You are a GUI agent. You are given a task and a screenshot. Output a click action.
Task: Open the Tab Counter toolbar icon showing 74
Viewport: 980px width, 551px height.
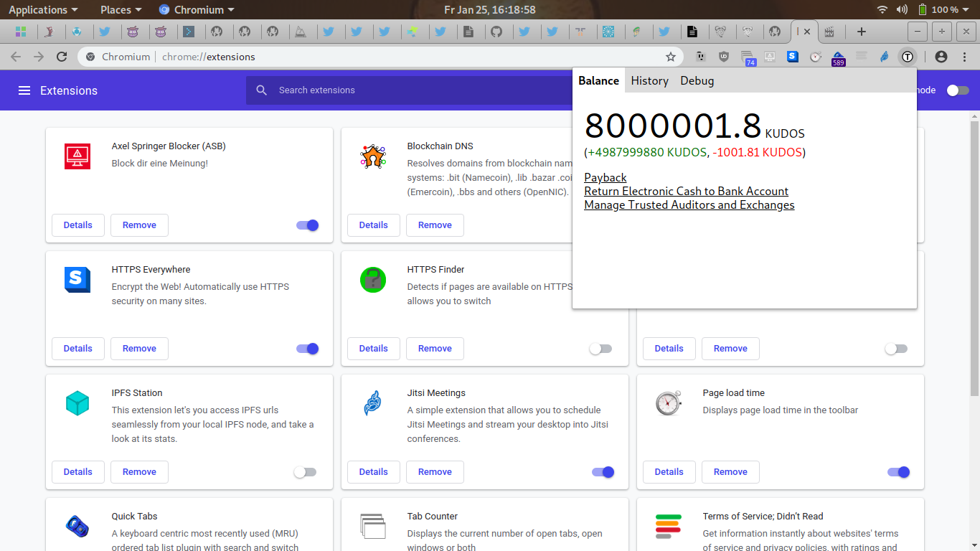(x=748, y=57)
